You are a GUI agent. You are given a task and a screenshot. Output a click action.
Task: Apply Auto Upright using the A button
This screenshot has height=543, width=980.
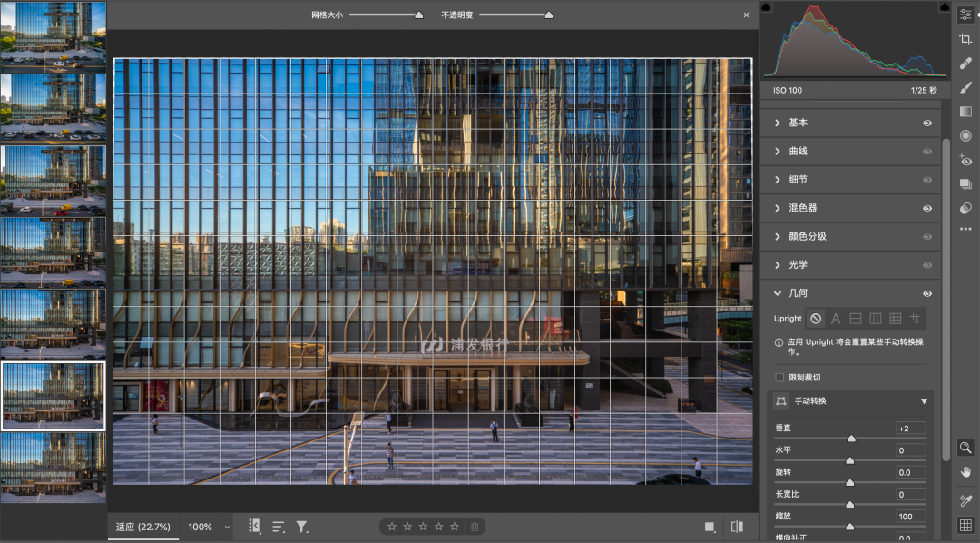point(836,319)
